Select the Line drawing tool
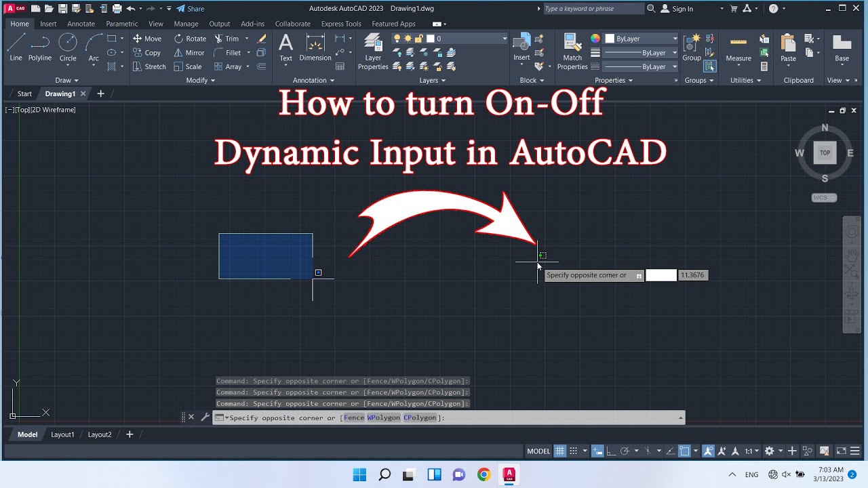The width and height of the screenshot is (868, 488). pos(16,47)
